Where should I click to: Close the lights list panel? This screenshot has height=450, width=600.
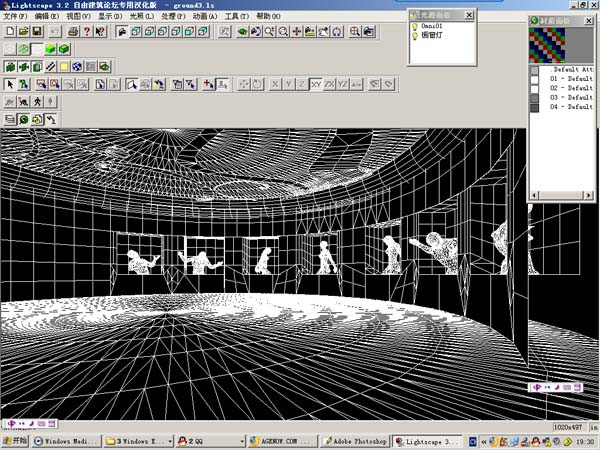469,15
